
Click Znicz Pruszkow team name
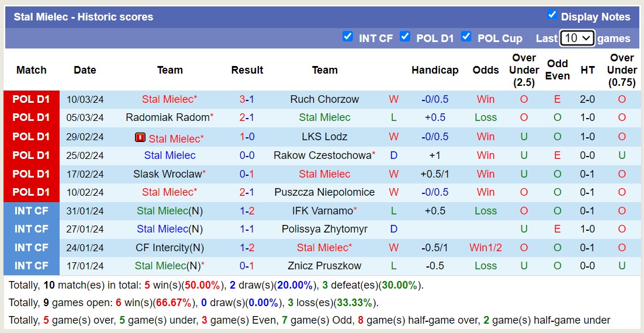click(x=324, y=266)
